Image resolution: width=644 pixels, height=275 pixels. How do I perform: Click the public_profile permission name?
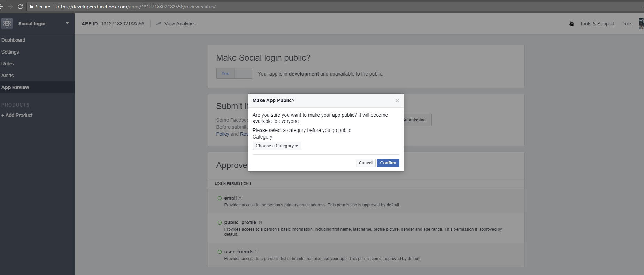pos(240,222)
